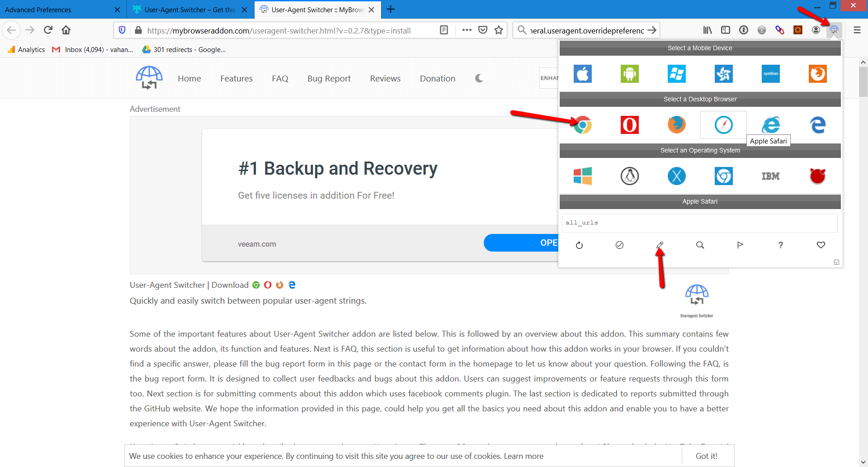Open page actions three-dot menu
The width and height of the screenshot is (868, 467).
[x=467, y=30]
